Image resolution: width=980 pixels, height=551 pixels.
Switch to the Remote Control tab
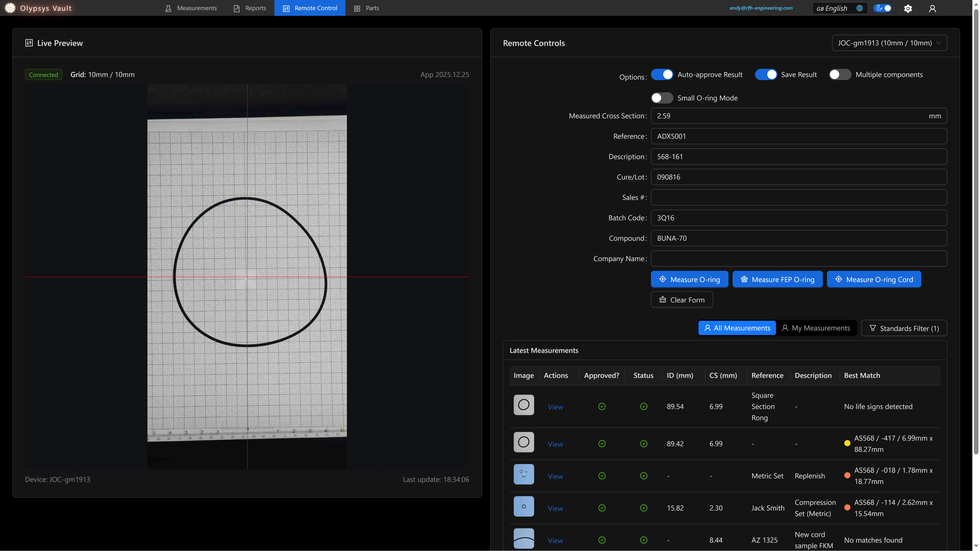click(310, 8)
